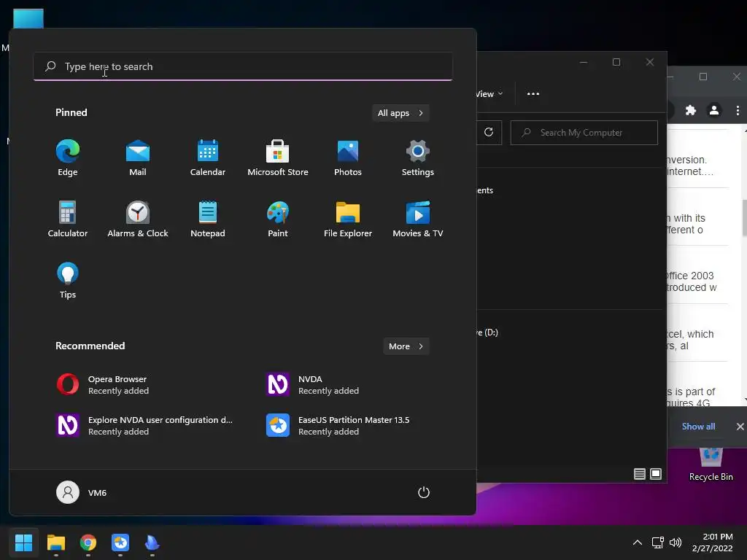The height and width of the screenshot is (560, 747).
Task: Launch Alarms & Clock pinned app
Action: tap(138, 219)
